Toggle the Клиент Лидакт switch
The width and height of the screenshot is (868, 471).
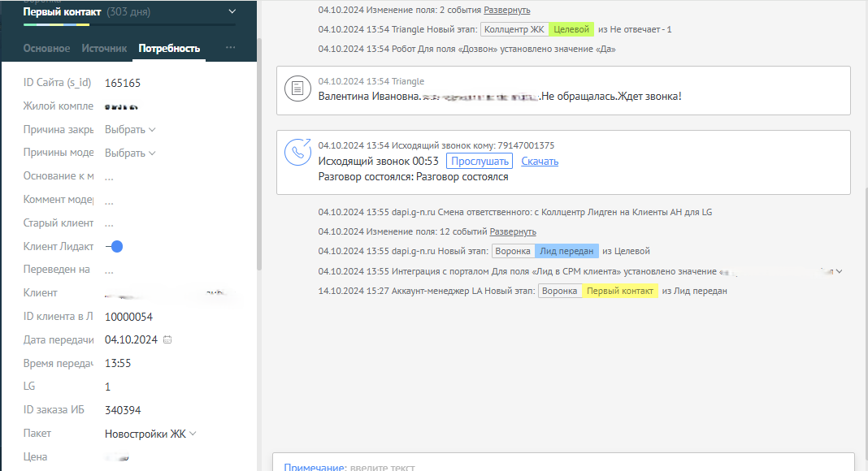tap(115, 246)
